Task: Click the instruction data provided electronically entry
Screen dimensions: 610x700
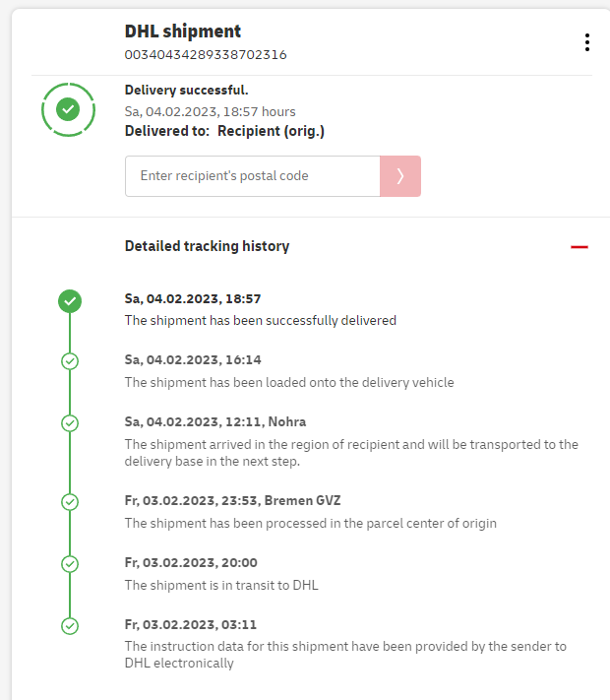Action: tap(344, 654)
